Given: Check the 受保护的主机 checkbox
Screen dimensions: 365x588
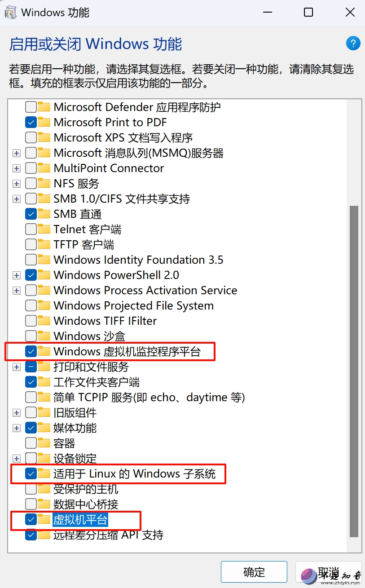Looking at the screenshot, I should [31, 489].
